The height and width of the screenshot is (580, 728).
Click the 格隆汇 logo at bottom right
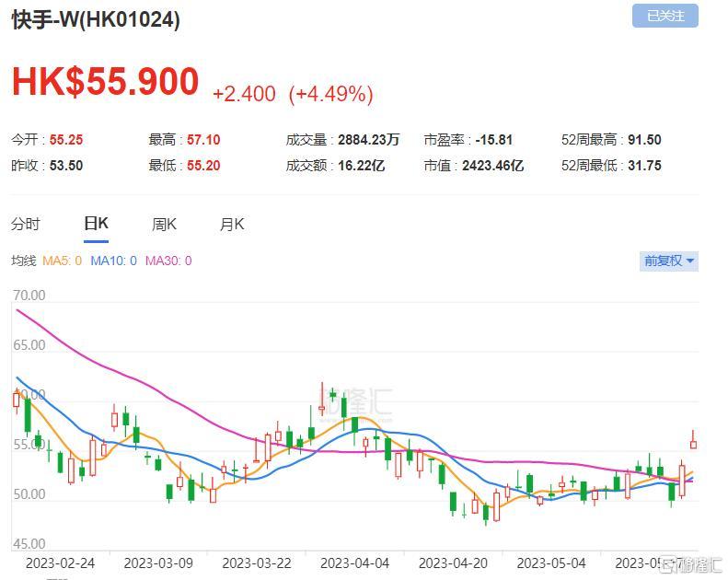692,564
